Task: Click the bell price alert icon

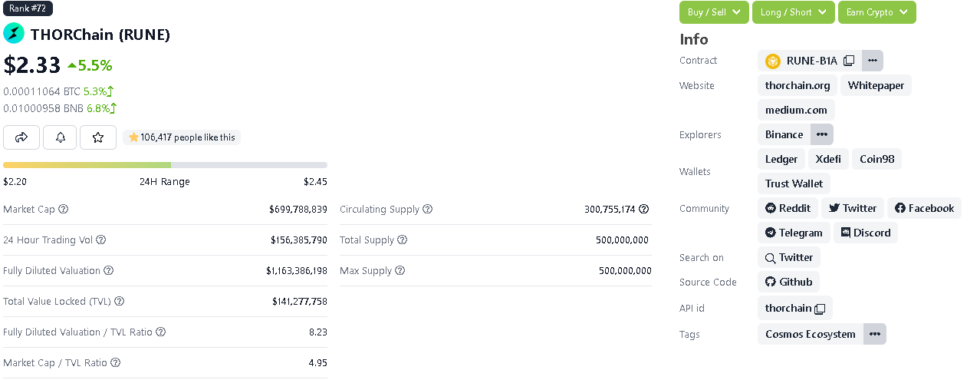Action: (x=60, y=137)
